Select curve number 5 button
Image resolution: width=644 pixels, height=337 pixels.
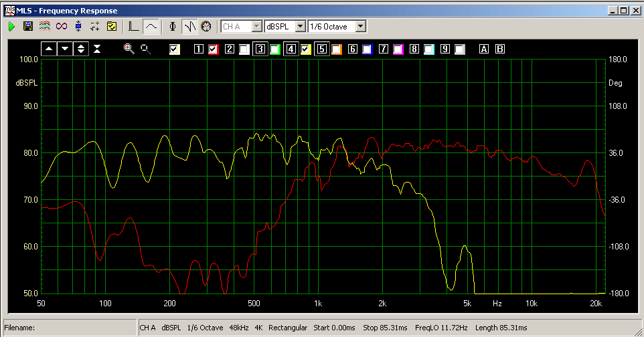pyautogui.click(x=322, y=49)
